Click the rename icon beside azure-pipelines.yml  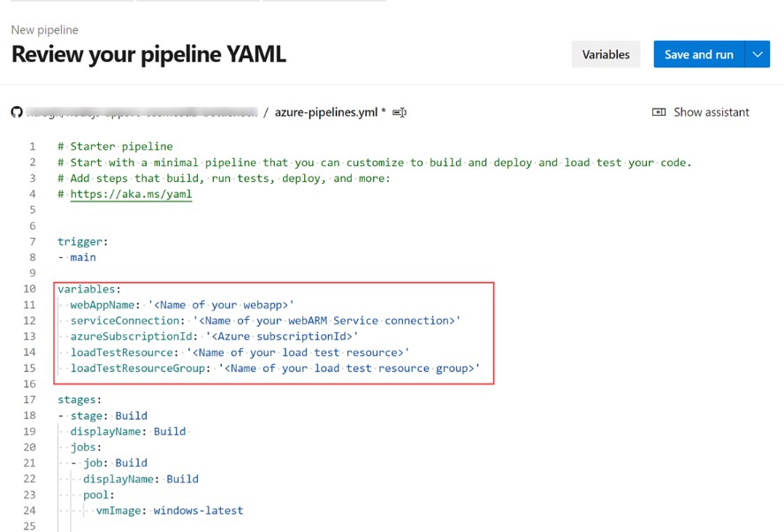[400, 112]
